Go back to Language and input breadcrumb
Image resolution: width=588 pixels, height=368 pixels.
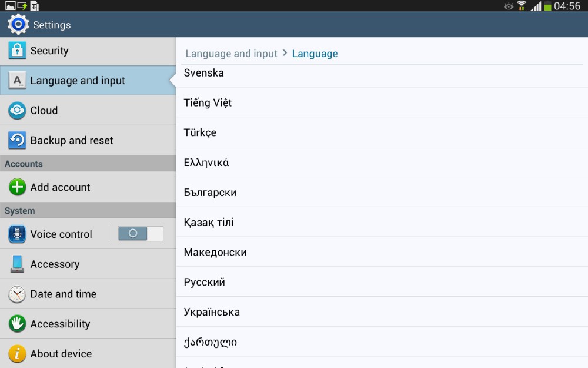tap(231, 54)
